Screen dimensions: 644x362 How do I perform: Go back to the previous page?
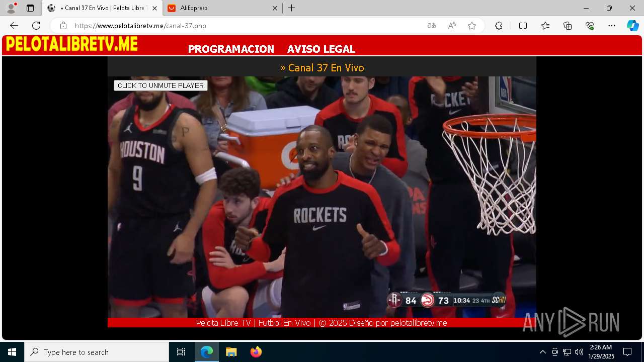[x=14, y=26]
